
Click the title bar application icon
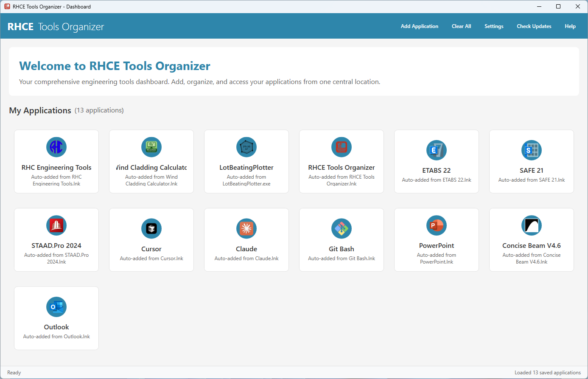pos(6,6)
